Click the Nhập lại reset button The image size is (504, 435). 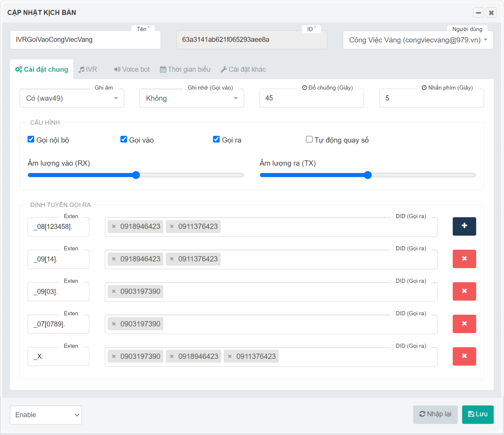point(435,414)
